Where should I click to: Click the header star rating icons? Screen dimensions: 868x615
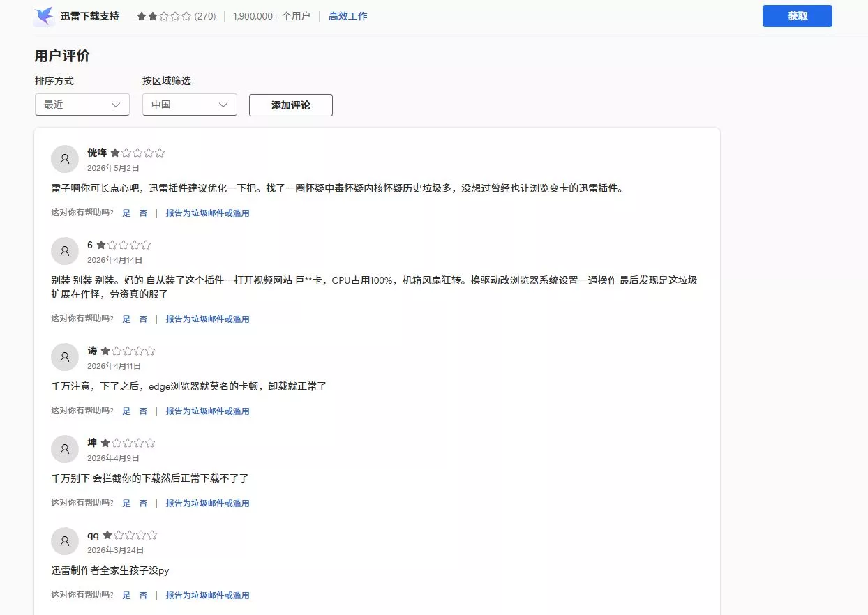[x=164, y=16]
